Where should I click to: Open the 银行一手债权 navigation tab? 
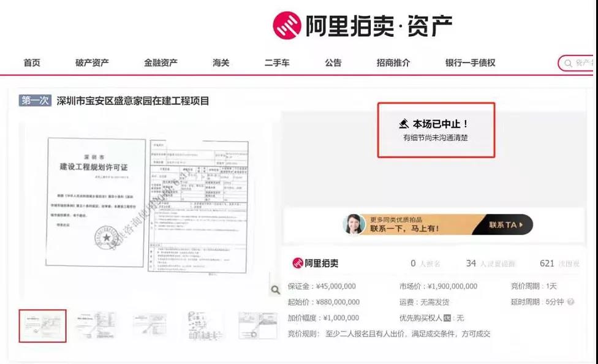pos(470,63)
